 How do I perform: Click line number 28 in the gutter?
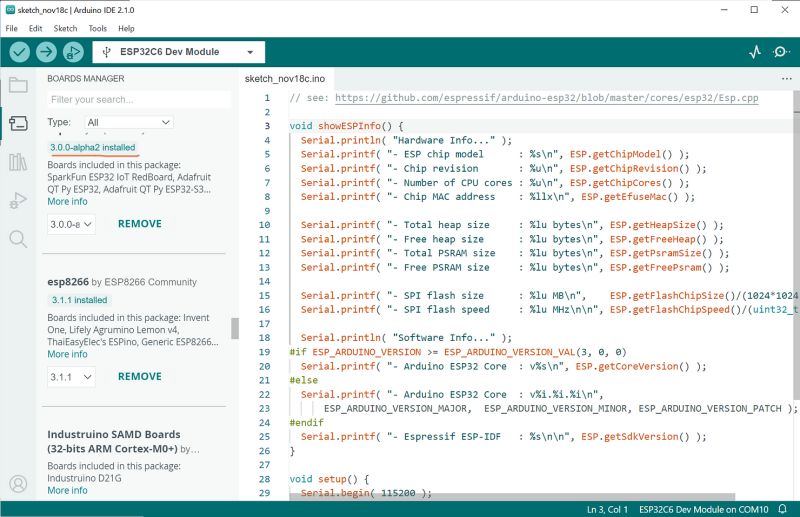(x=264, y=479)
